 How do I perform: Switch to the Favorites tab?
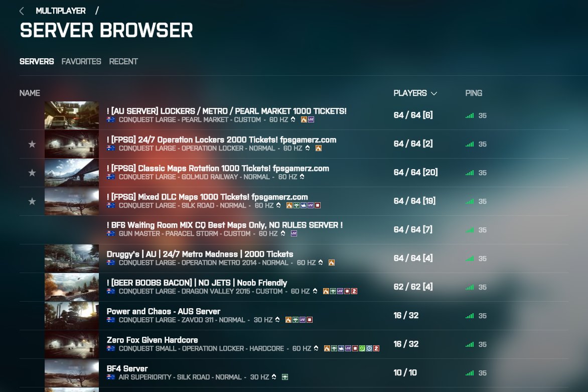(x=81, y=62)
